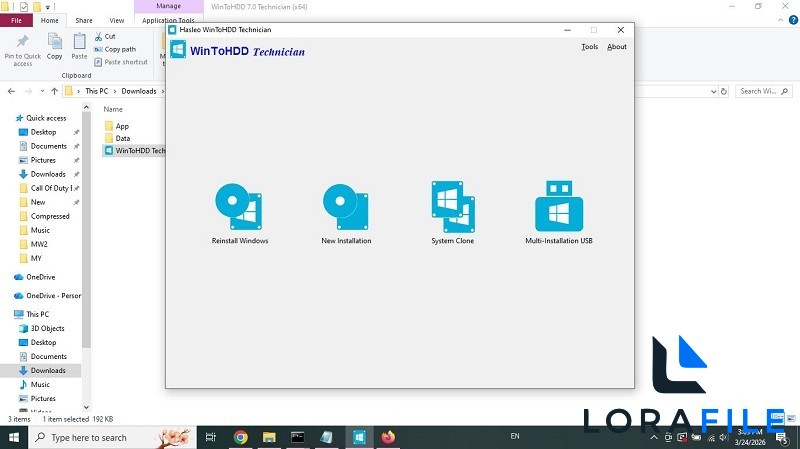
Task: Refresh the current folder view
Action: click(723, 91)
